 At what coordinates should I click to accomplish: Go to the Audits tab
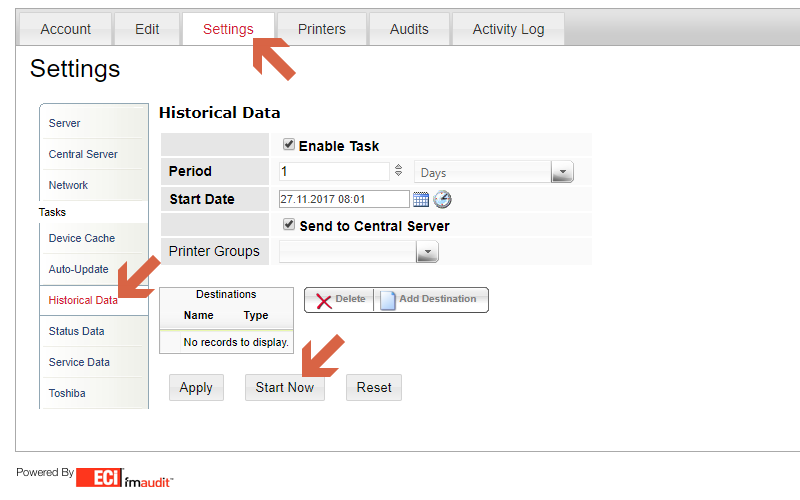[x=410, y=29]
